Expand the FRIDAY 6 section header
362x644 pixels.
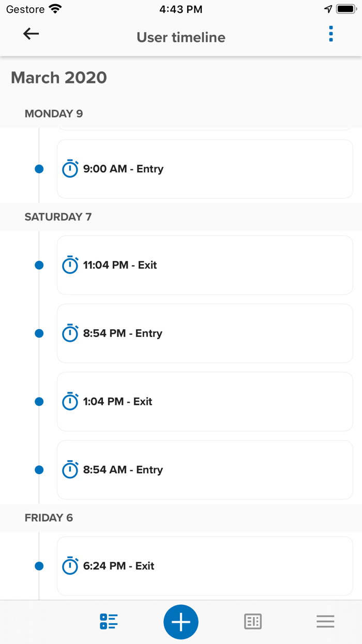click(x=49, y=518)
